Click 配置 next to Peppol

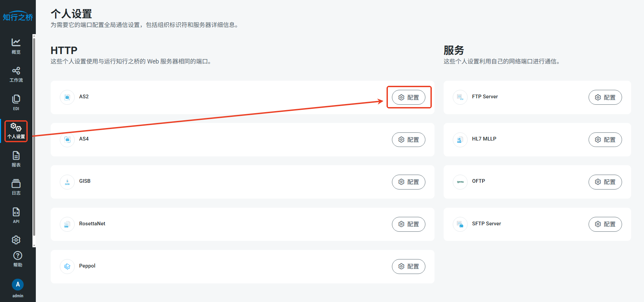tap(408, 267)
